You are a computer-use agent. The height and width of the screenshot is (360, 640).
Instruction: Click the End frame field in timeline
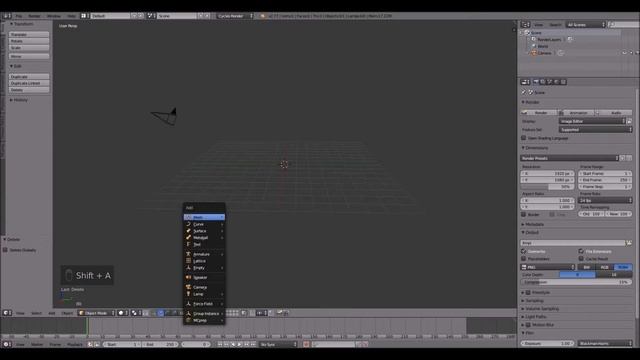[x=160, y=344]
